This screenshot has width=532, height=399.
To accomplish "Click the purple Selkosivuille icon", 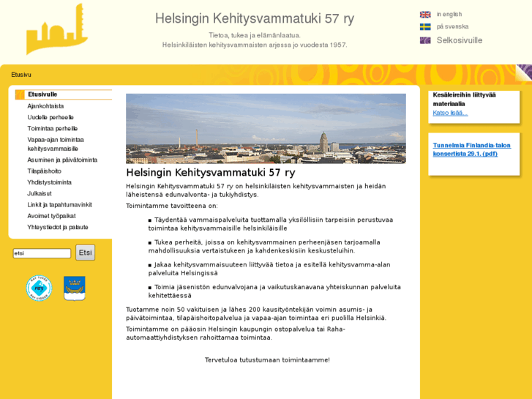I will 424,40.
